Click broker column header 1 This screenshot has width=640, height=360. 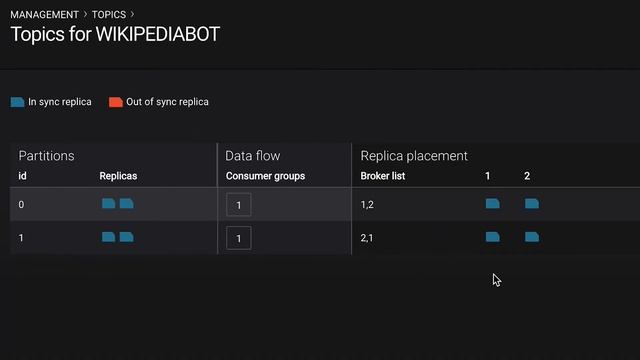(x=487, y=176)
